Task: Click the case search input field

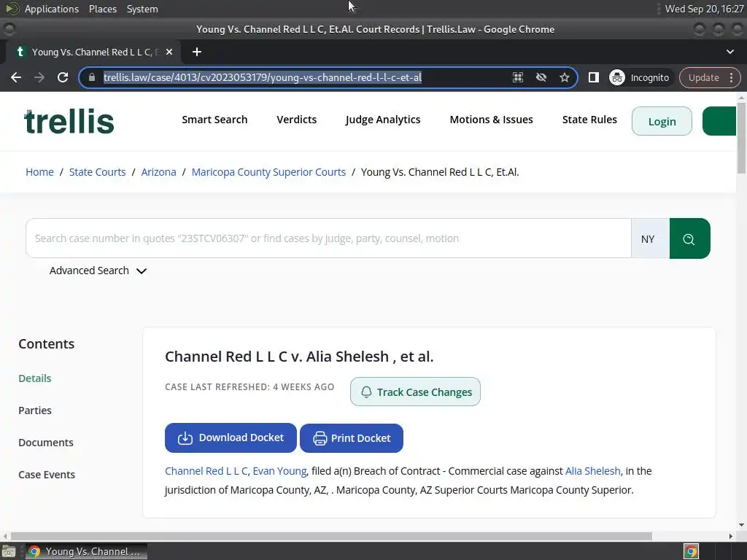Action: point(329,238)
